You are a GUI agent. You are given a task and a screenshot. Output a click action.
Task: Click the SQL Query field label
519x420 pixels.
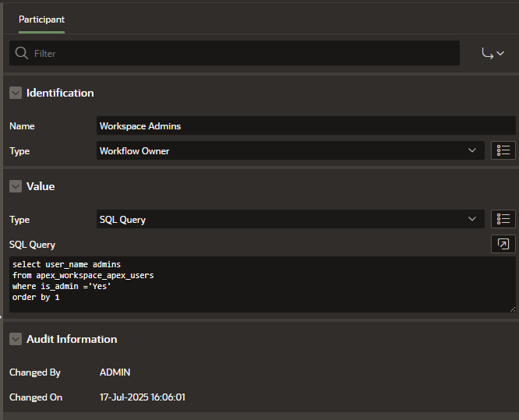tap(32, 245)
